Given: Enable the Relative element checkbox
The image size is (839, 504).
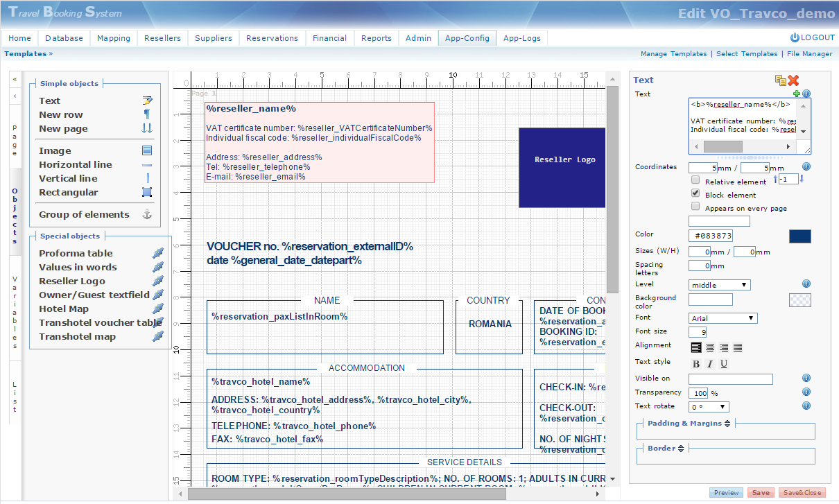Looking at the screenshot, I should (695, 181).
